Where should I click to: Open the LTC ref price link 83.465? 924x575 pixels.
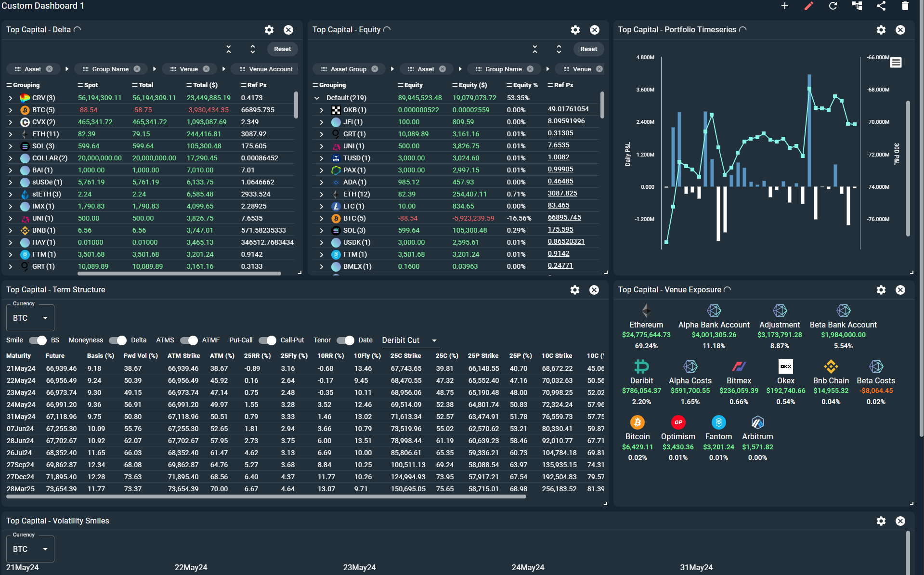tap(559, 205)
